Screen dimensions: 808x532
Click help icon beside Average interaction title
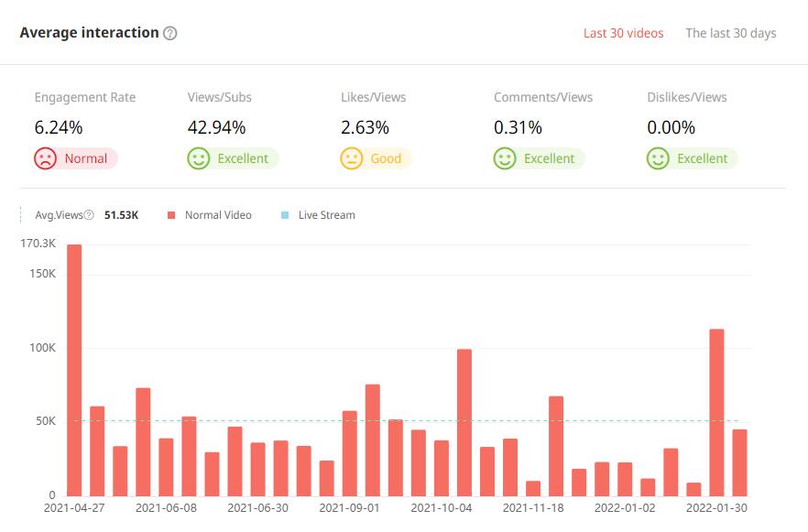pyautogui.click(x=169, y=33)
